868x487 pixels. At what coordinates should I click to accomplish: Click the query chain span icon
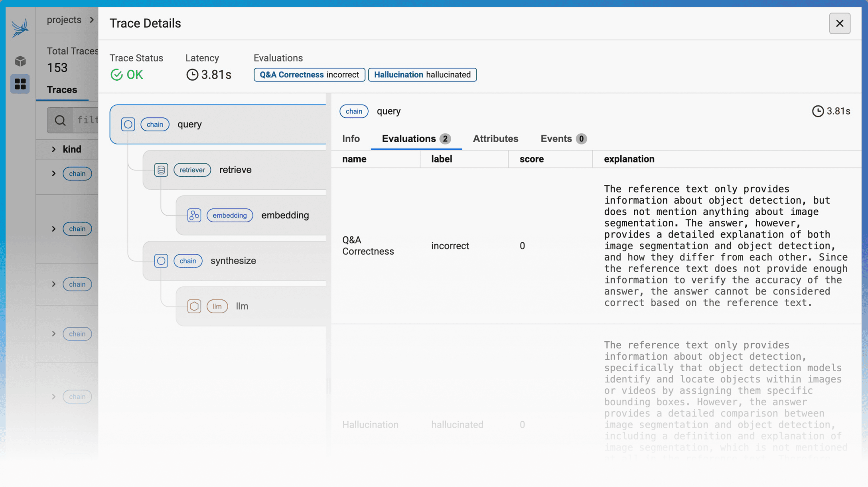(x=128, y=124)
